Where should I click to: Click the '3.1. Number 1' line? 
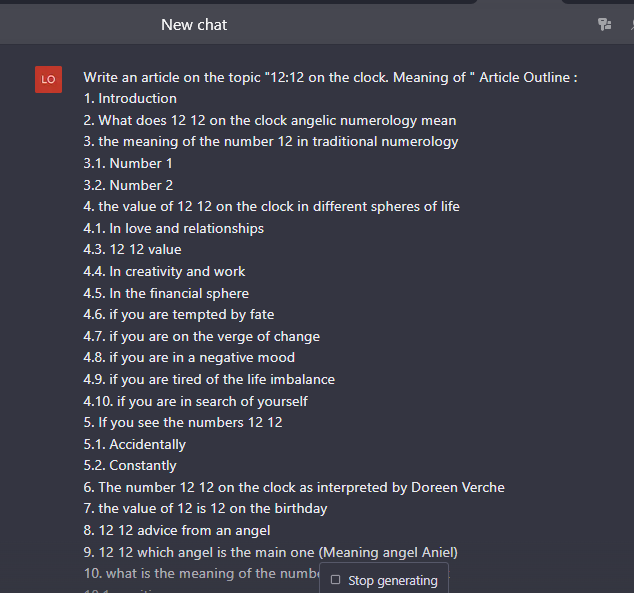click(x=128, y=163)
